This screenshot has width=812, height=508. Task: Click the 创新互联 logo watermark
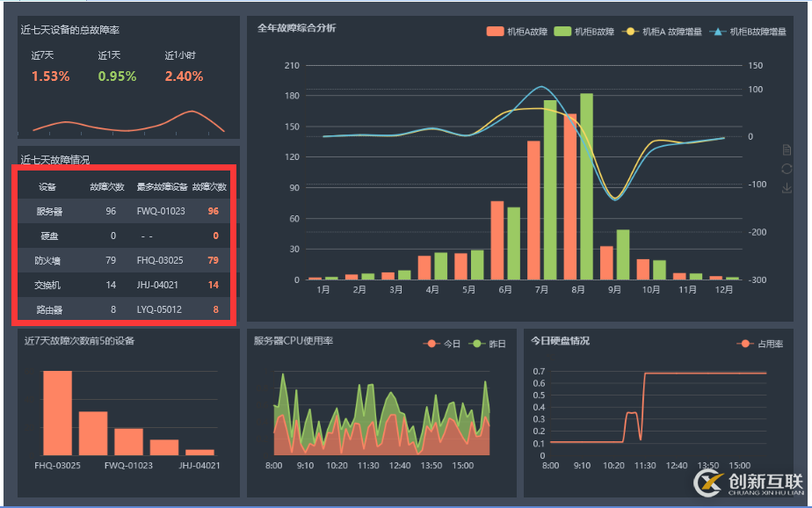coord(749,483)
